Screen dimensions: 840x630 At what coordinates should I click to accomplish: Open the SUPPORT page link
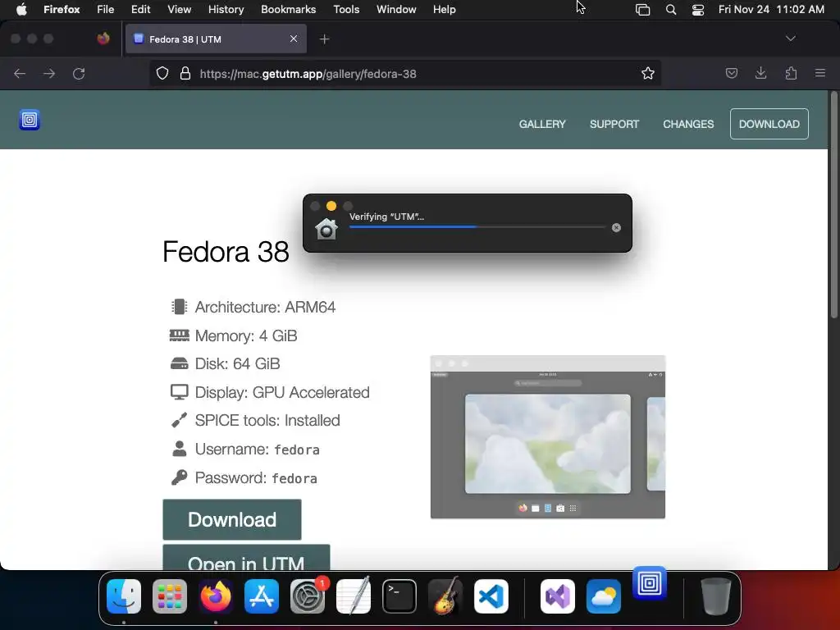click(x=614, y=124)
